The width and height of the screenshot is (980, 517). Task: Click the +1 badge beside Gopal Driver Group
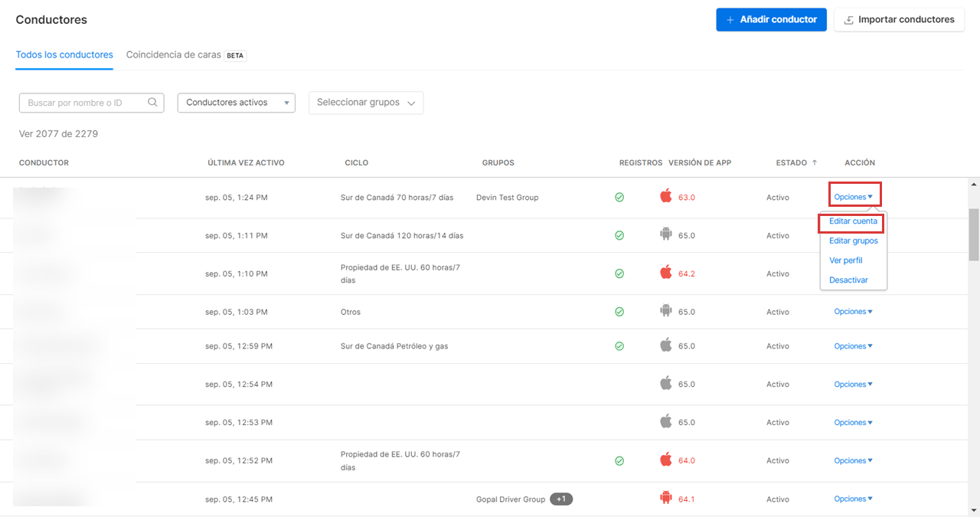(x=561, y=499)
